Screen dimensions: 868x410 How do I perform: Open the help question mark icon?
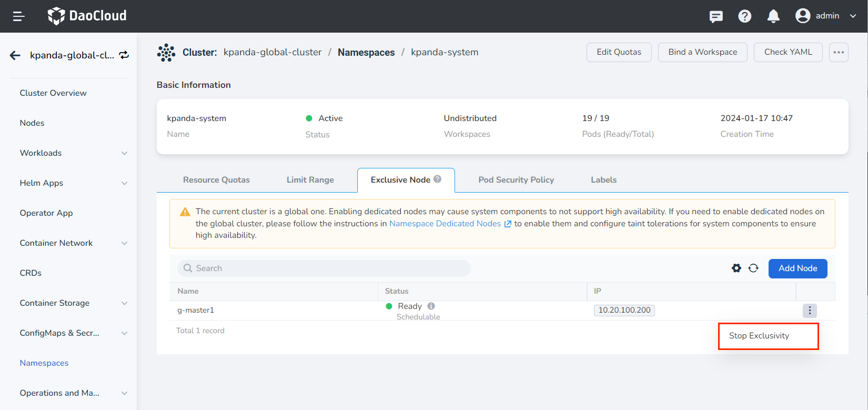pyautogui.click(x=744, y=16)
